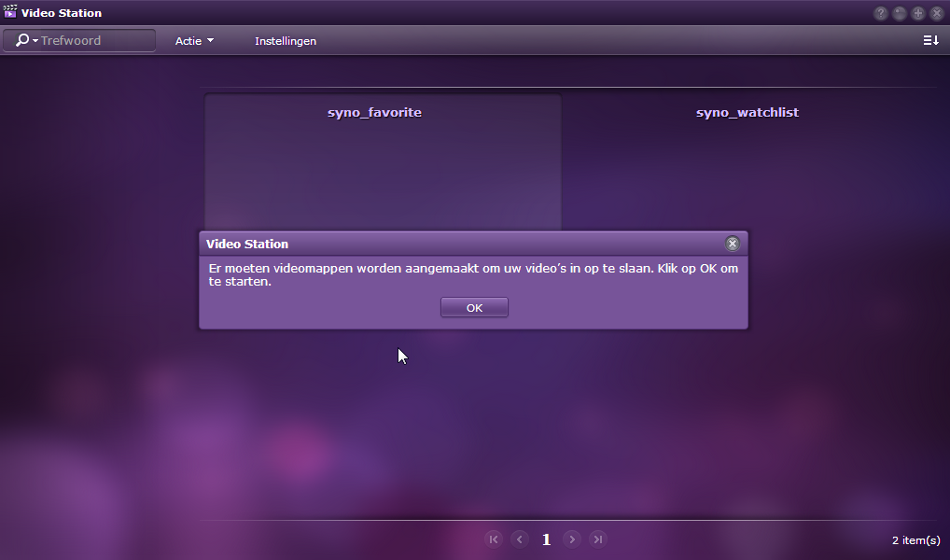
Task: Open the Actie dropdown menu
Action: (x=194, y=41)
